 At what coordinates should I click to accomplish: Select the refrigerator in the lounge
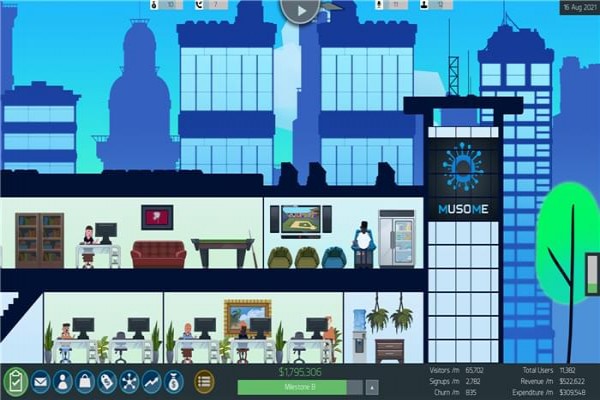(x=397, y=238)
